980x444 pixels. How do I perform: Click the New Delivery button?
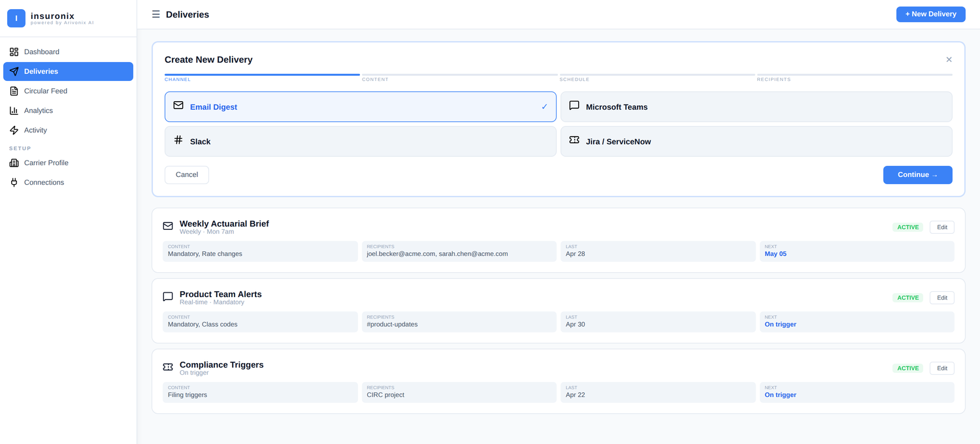(931, 14)
